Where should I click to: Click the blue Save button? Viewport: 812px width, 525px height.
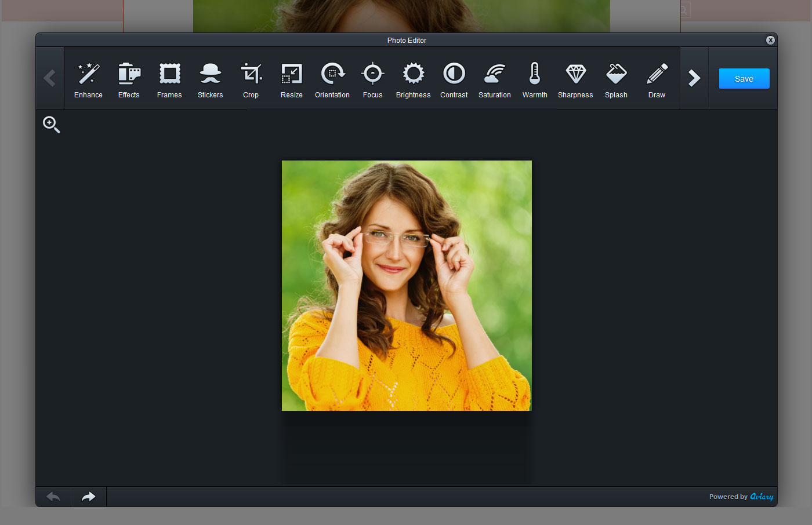coord(744,79)
